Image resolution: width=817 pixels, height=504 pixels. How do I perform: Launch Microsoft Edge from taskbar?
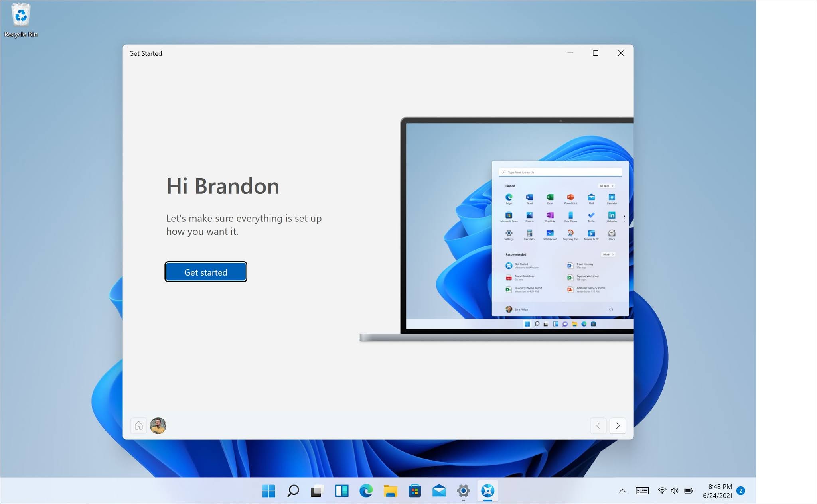(366, 491)
